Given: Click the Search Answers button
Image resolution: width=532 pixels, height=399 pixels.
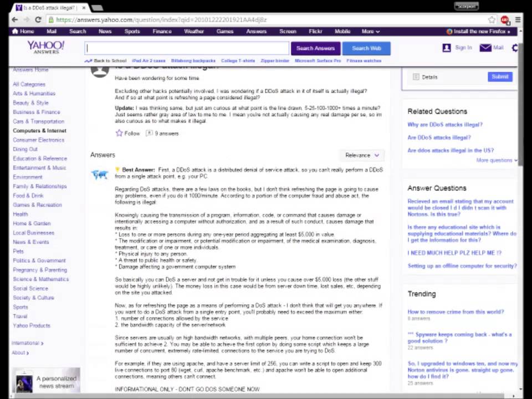Looking at the screenshot, I should [x=315, y=48].
